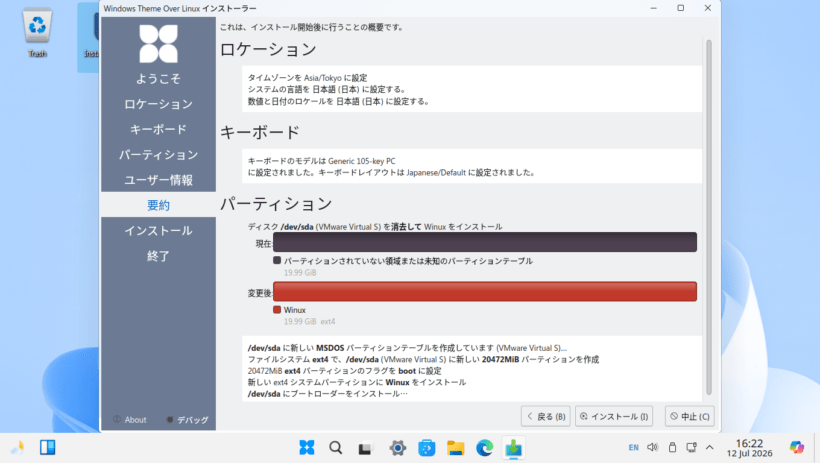Select the installer icon in the taskbar
Screen dimensions: 820x463
[x=514, y=448]
